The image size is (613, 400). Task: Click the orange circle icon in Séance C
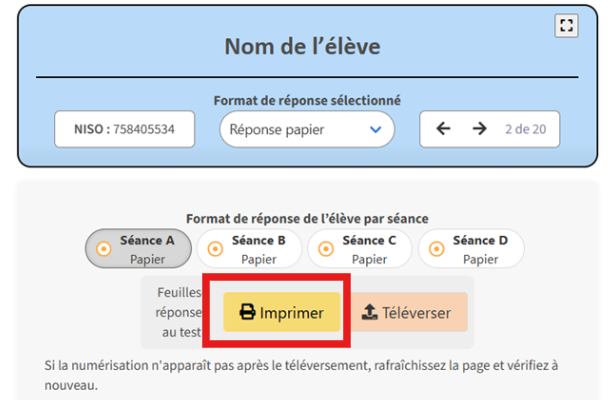click(x=324, y=249)
